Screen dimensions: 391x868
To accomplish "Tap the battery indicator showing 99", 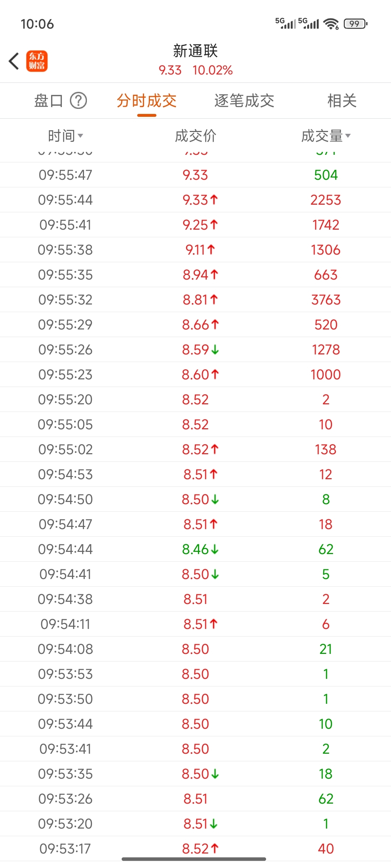I will 356,24.
